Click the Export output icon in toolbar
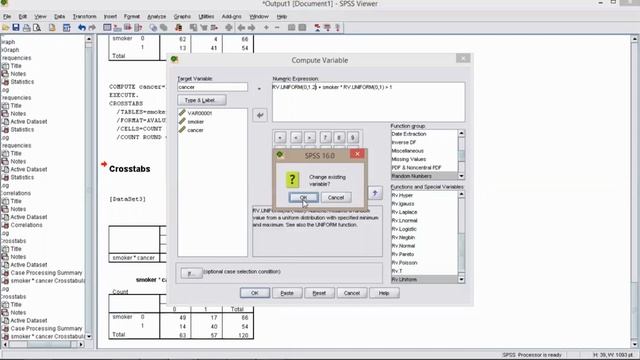 52,28
